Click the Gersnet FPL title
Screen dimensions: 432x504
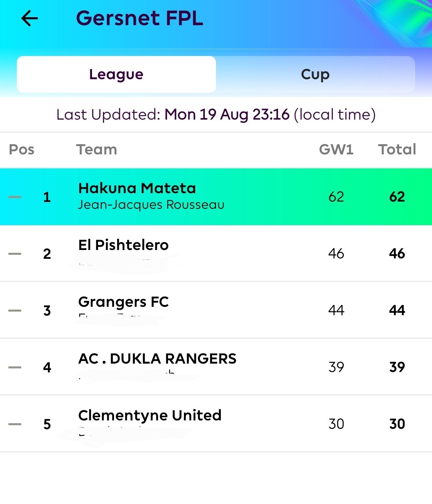tap(140, 18)
